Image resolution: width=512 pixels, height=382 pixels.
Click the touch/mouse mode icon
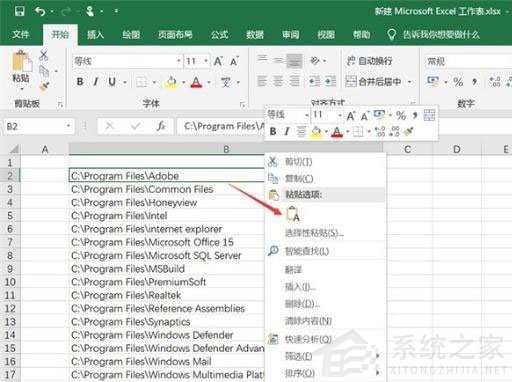tap(90, 11)
